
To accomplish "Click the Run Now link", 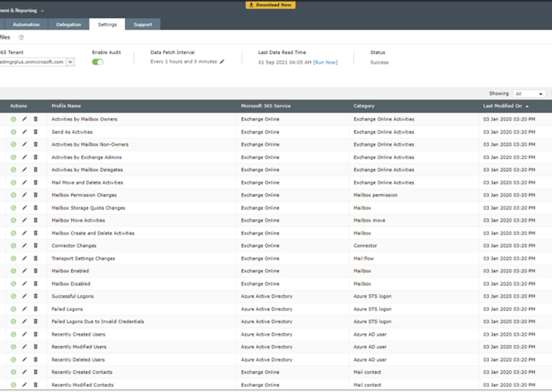I will (325, 62).
